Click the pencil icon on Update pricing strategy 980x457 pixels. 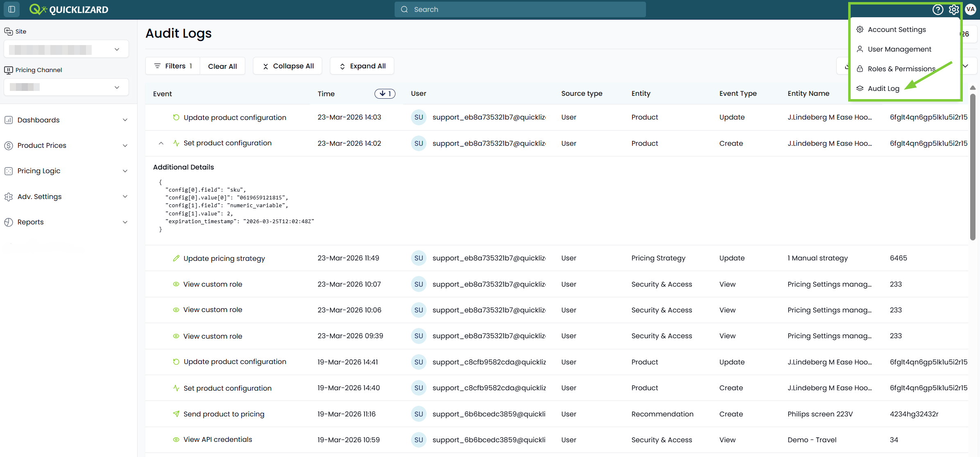pos(176,258)
